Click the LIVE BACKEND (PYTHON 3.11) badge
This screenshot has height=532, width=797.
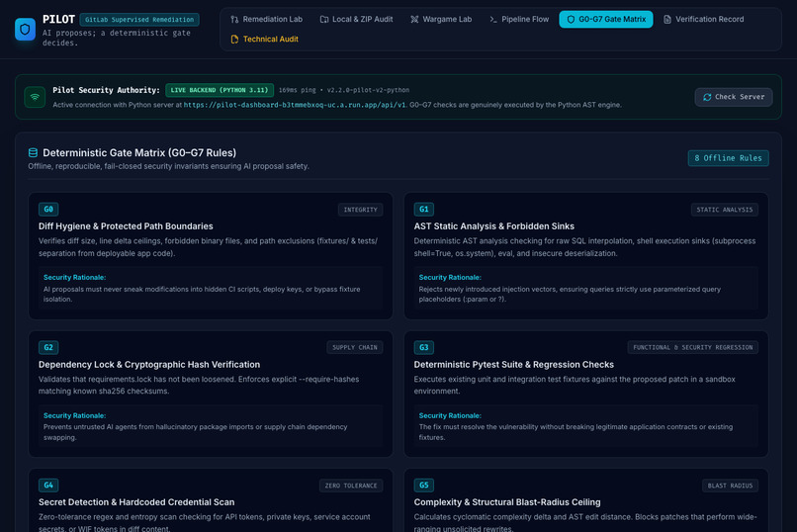[220, 90]
